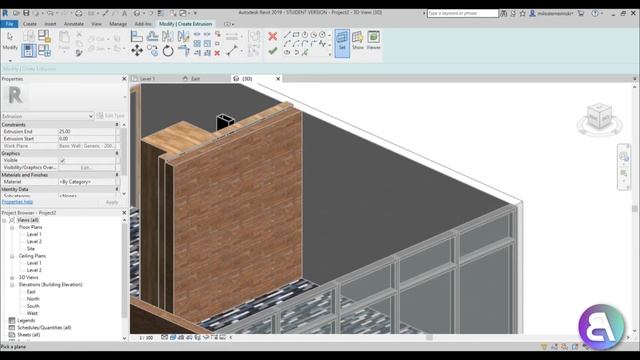Image resolution: width=640 pixels, height=360 pixels.
Task: Select the Rotate tool
Action: 168,51
